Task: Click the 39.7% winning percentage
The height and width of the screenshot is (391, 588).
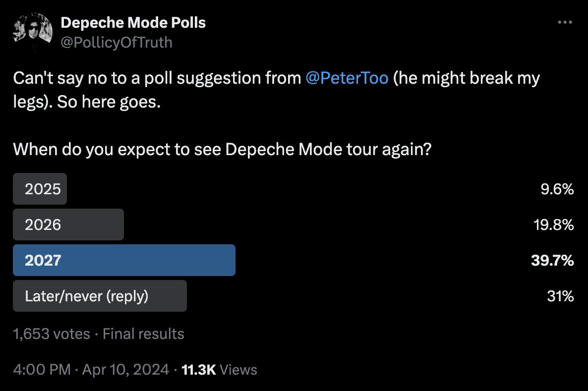Action: 552,260
